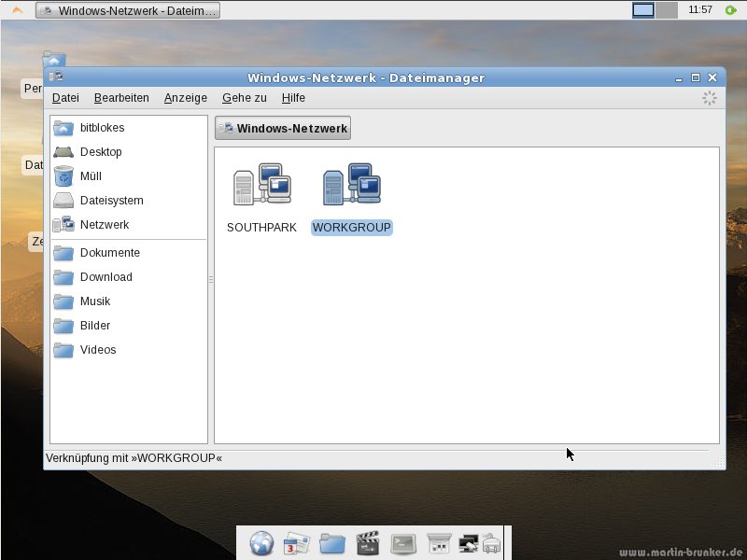Open Dateisystem in the sidebar
747x560 pixels.
(x=129, y=201)
